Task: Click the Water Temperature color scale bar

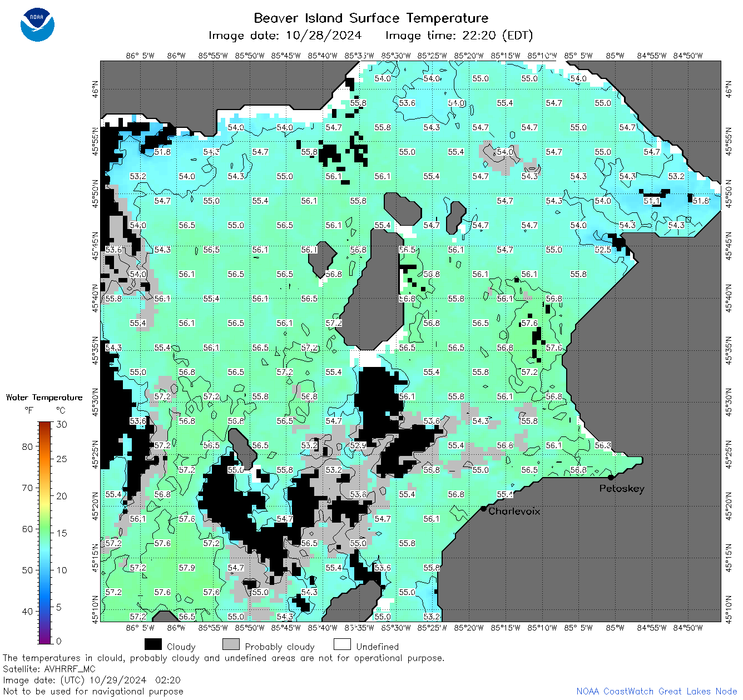Action: pos(44,532)
